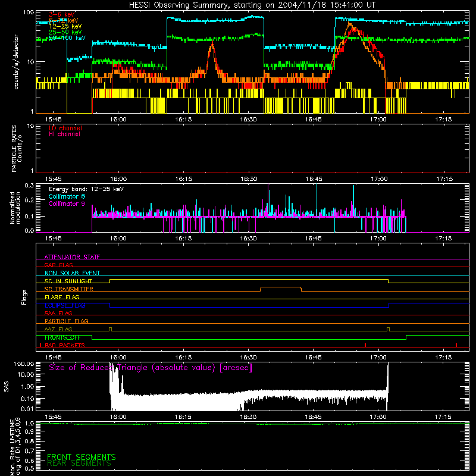Click the BAD PACKETS tick near 17:18
Screen dimensions: 476x476
pos(456,345)
